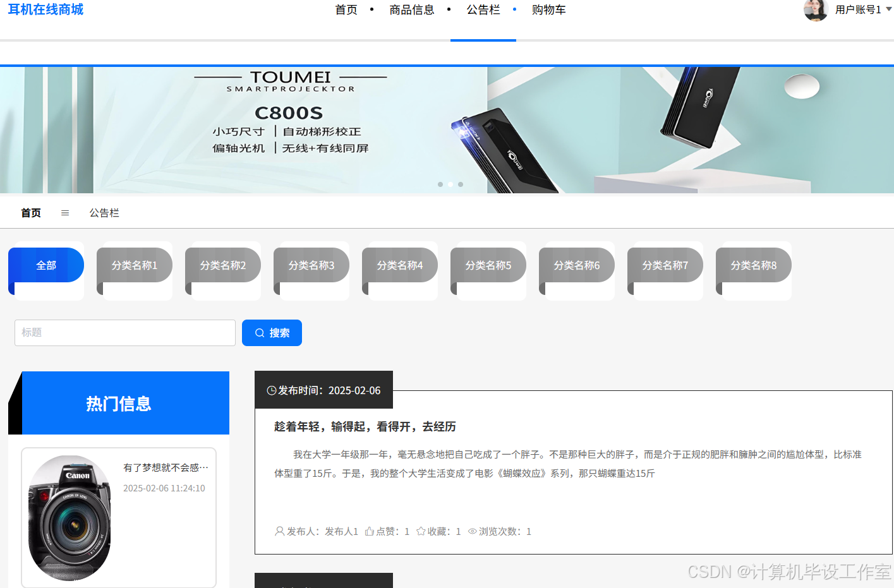Select the 公告栏 navigation tab
Screen dimensions: 894x588
(x=483, y=9)
